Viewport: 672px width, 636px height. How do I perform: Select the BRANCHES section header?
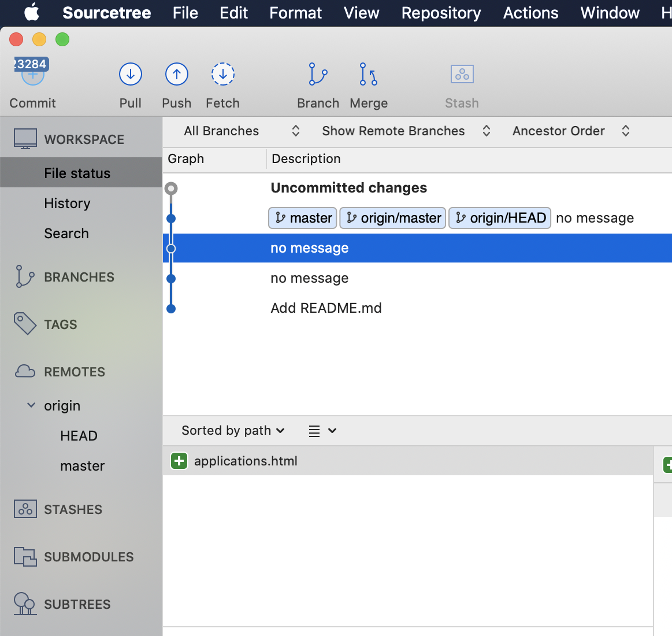[x=79, y=277]
